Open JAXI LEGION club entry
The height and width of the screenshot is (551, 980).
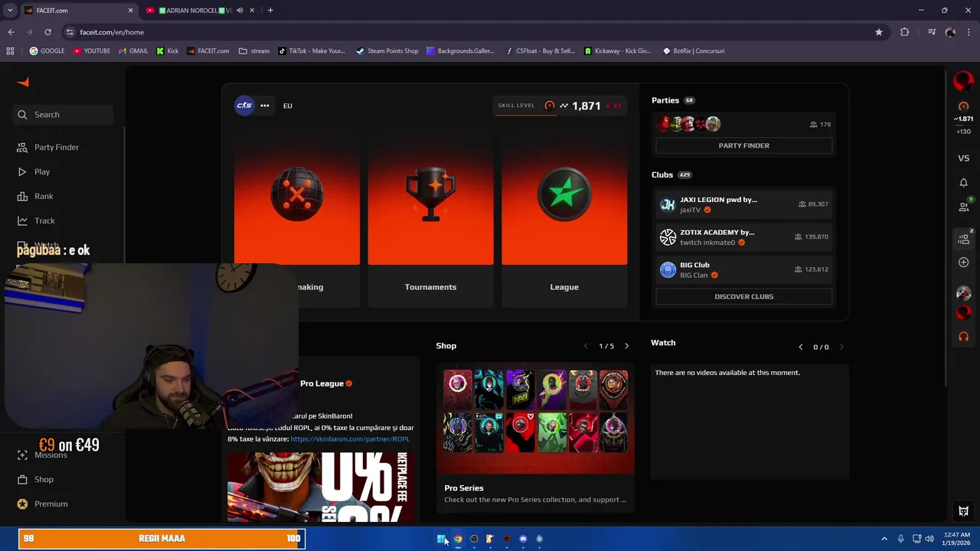pos(743,204)
